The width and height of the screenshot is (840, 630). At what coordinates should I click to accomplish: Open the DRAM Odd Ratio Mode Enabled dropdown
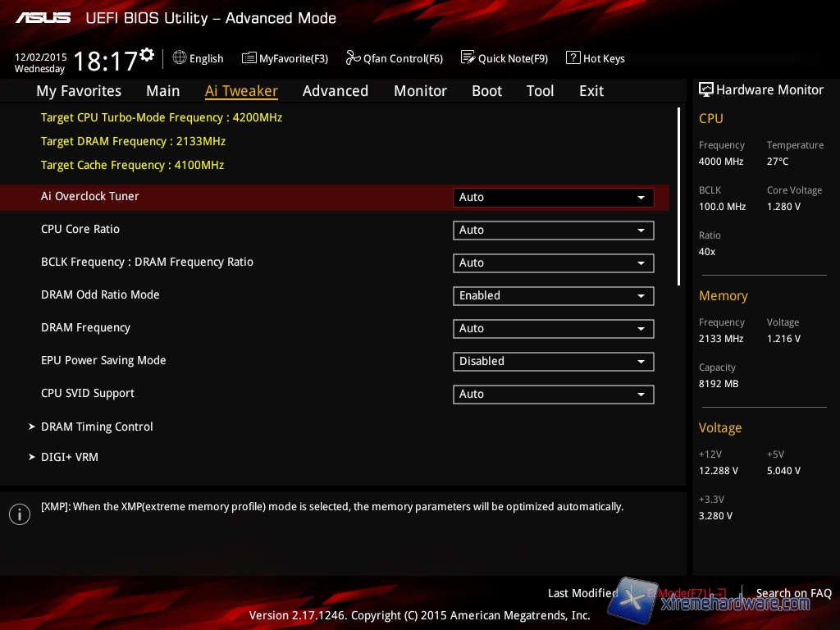tap(553, 295)
